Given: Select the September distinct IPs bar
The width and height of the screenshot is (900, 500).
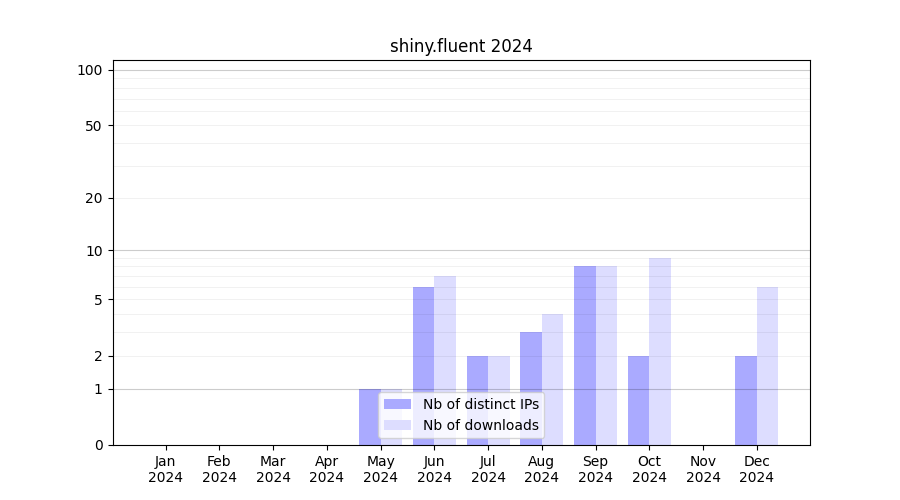Looking at the screenshot, I should point(585,355).
